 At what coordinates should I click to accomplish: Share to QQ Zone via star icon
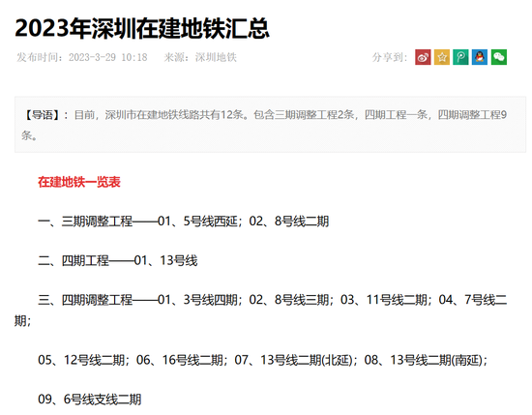pyautogui.click(x=442, y=57)
